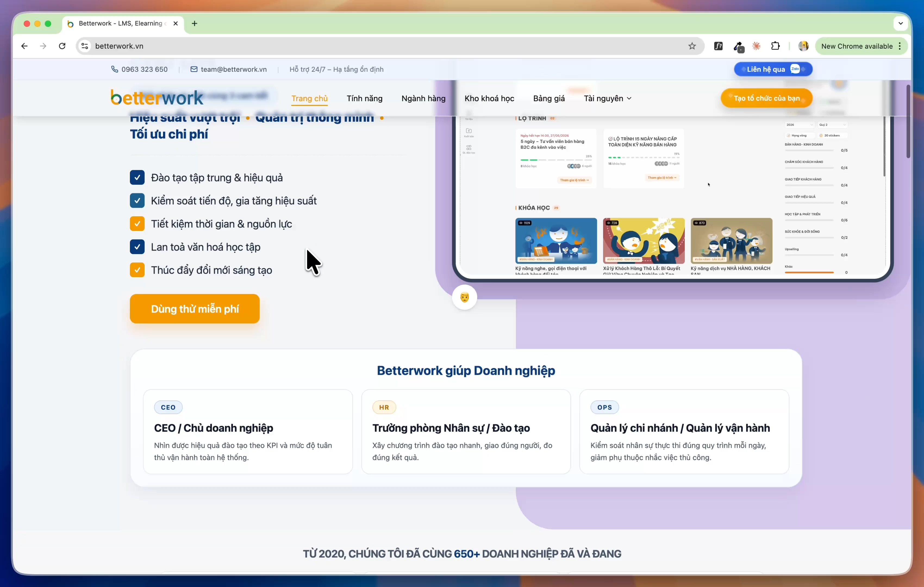Open the 'Xử lý Khách Hàng Thô Lỗ' course thumbnail
The height and width of the screenshot is (587, 924).
[x=644, y=241]
